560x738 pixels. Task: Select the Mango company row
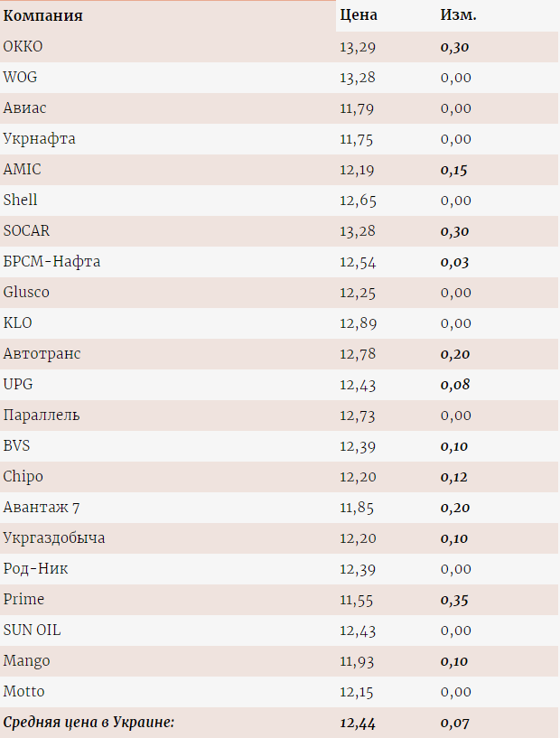point(279,661)
